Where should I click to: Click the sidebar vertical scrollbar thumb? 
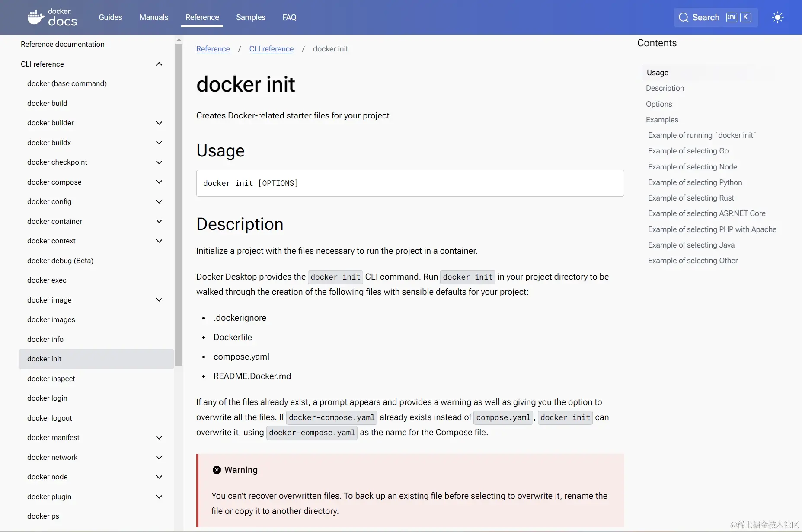[179, 204]
